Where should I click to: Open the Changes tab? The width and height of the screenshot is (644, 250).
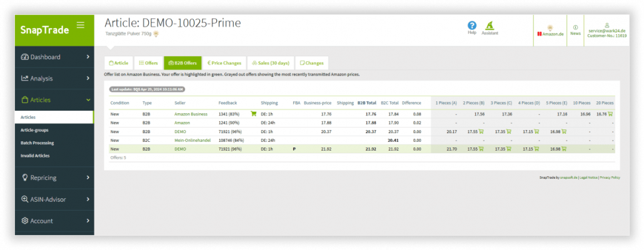(x=312, y=62)
